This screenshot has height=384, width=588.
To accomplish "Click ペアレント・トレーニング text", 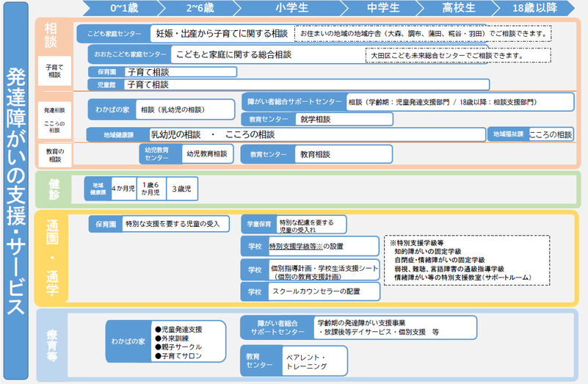I will 307,362.
